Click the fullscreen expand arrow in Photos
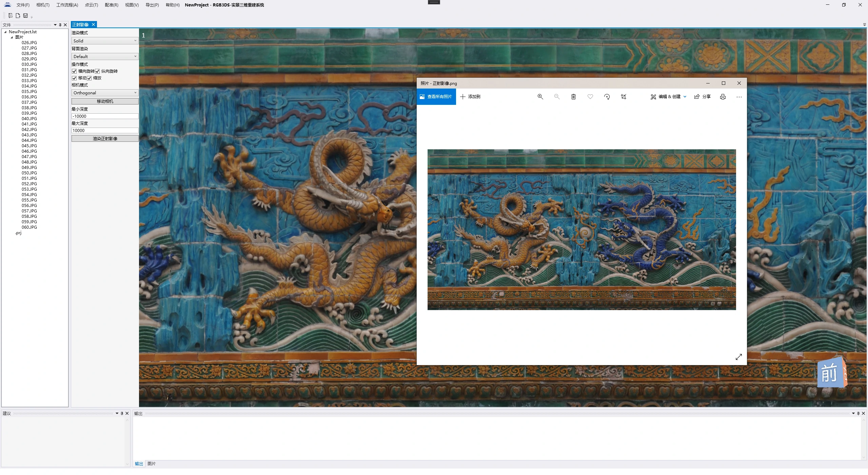Image resolution: width=868 pixels, height=475 pixels. (x=738, y=357)
